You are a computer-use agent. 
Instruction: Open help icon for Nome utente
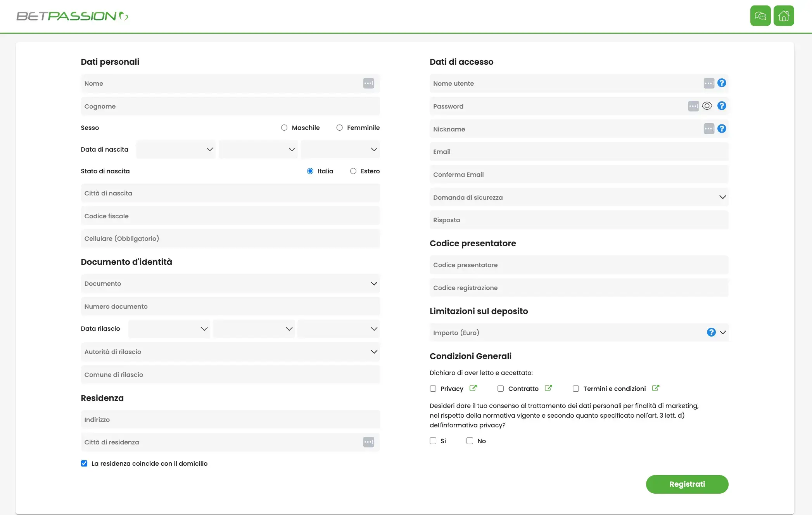click(x=722, y=83)
